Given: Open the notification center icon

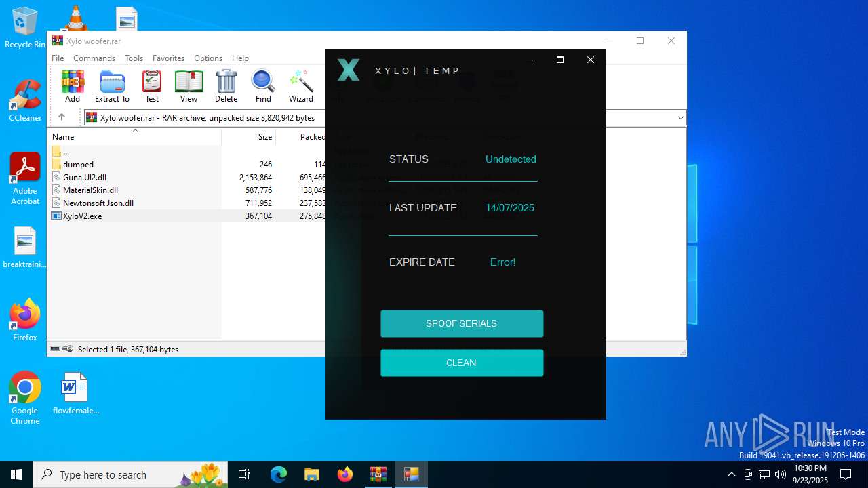Looking at the screenshot, I should [846, 474].
